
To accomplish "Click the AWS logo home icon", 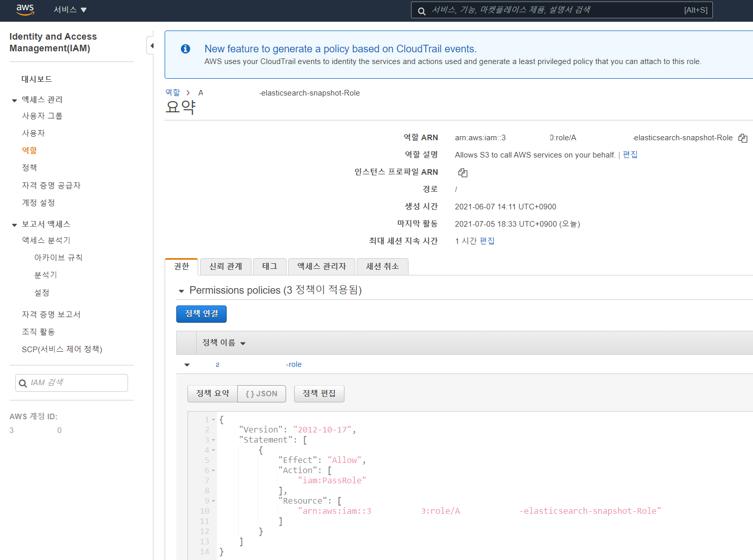I will [x=25, y=10].
